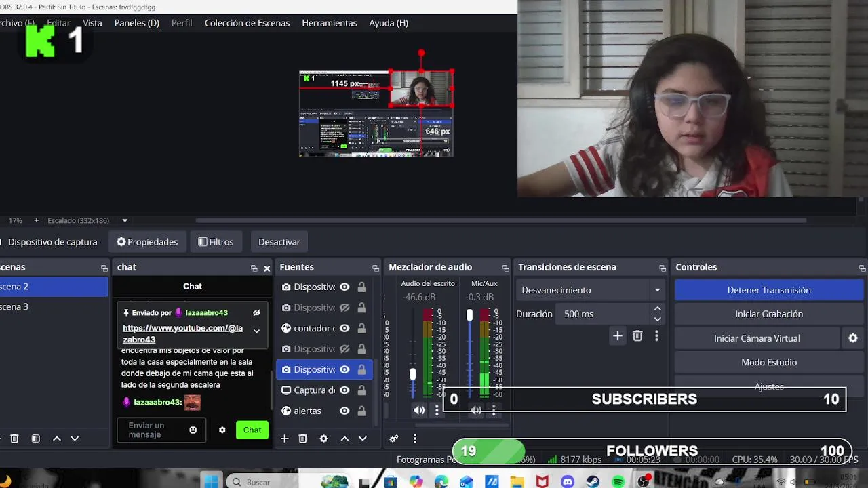Click Mic/Aux volume slider handle
The image size is (868, 488).
point(469,315)
